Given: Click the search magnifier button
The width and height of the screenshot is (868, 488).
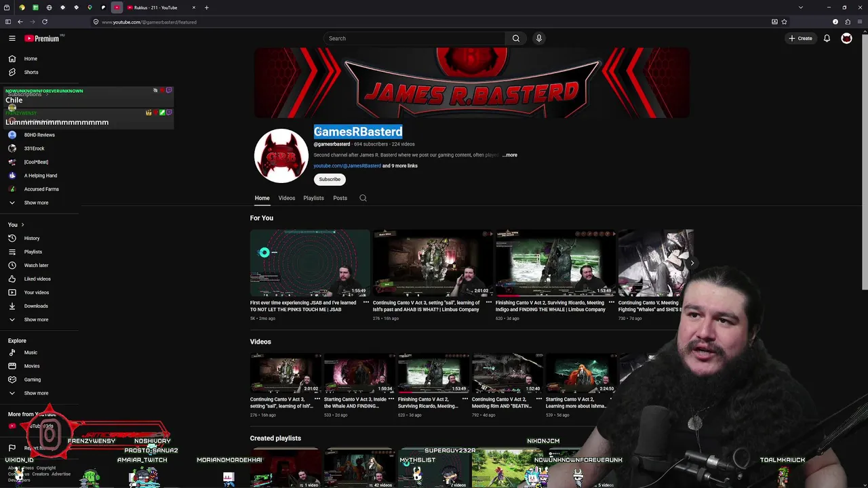Looking at the screenshot, I should 516,39.
